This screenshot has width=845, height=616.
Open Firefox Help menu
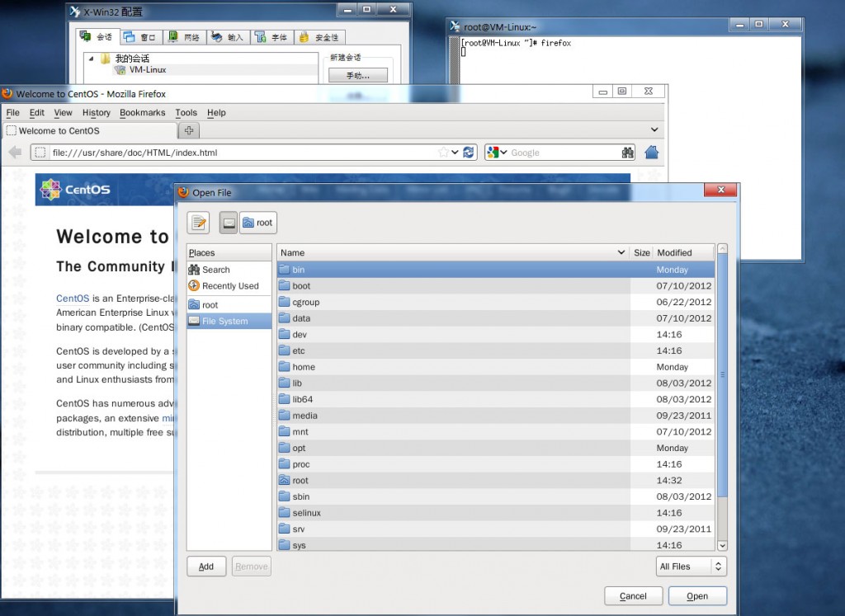click(x=216, y=112)
